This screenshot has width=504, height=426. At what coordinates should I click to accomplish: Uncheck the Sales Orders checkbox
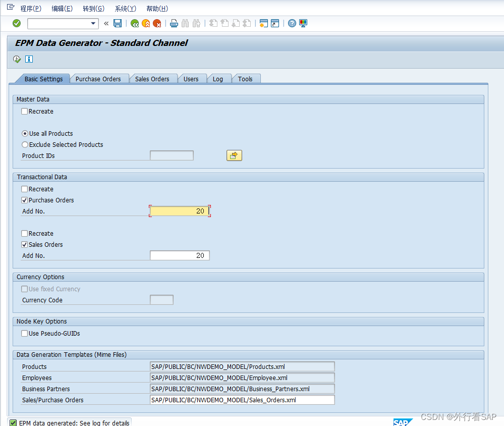24,244
